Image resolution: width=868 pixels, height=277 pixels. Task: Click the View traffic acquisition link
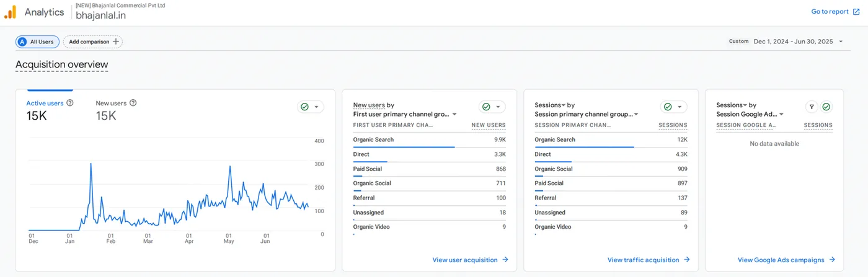coord(649,260)
